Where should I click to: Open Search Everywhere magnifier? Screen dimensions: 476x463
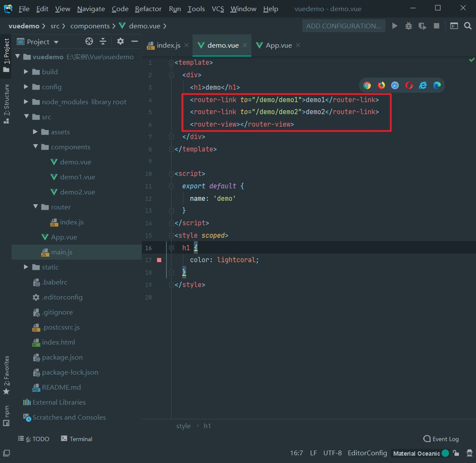point(468,26)
